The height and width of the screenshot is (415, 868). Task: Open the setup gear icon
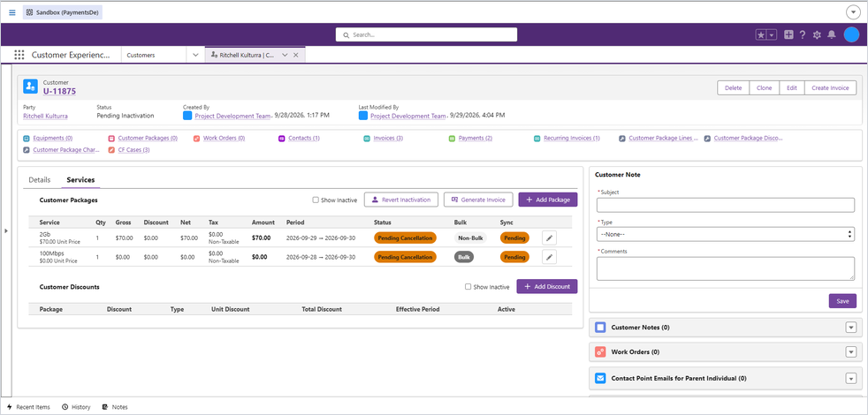pos(817,34)
